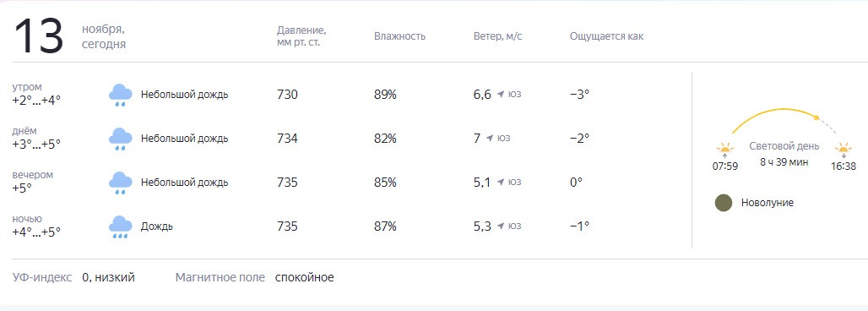This screenshot has width=868, height=311.
Task: Click the morning light rain cloud icon
Action: point(120,95)
